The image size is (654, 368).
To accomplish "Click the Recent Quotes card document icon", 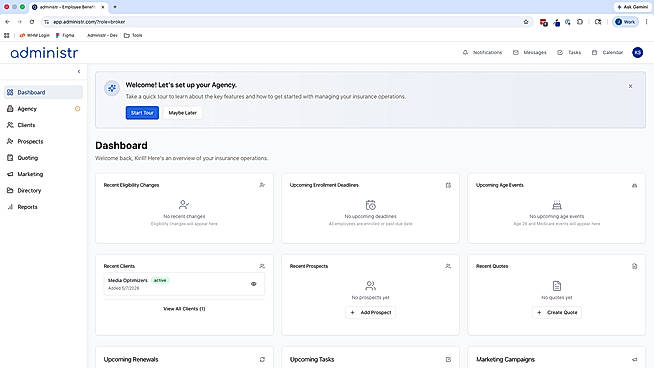I will tap(634, 266).
